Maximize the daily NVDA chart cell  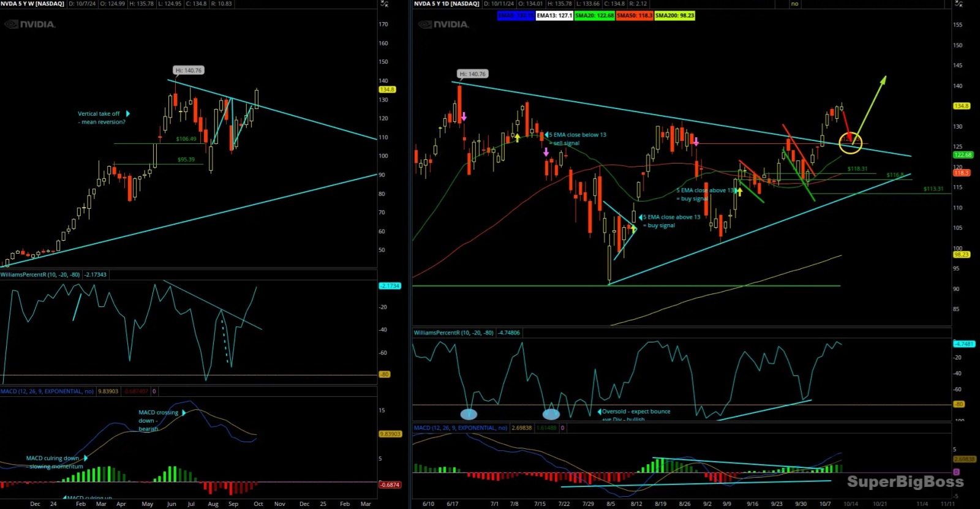click(x=959, y=4)
